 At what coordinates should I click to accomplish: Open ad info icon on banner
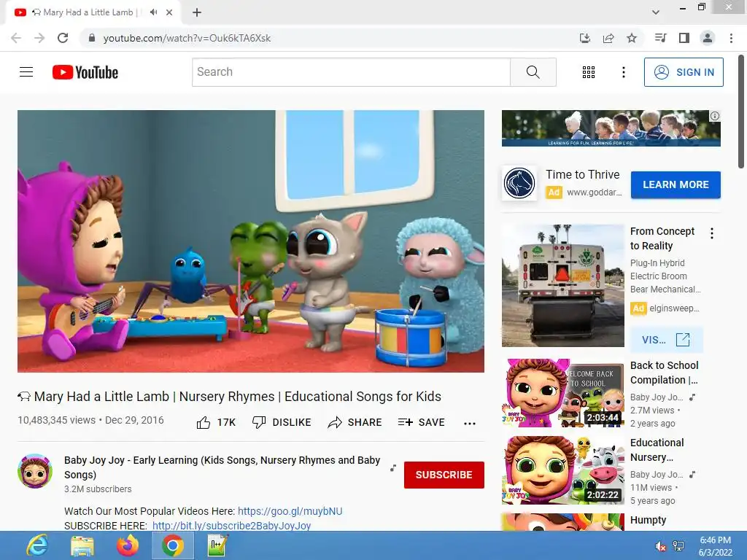[x=715, y=116]
